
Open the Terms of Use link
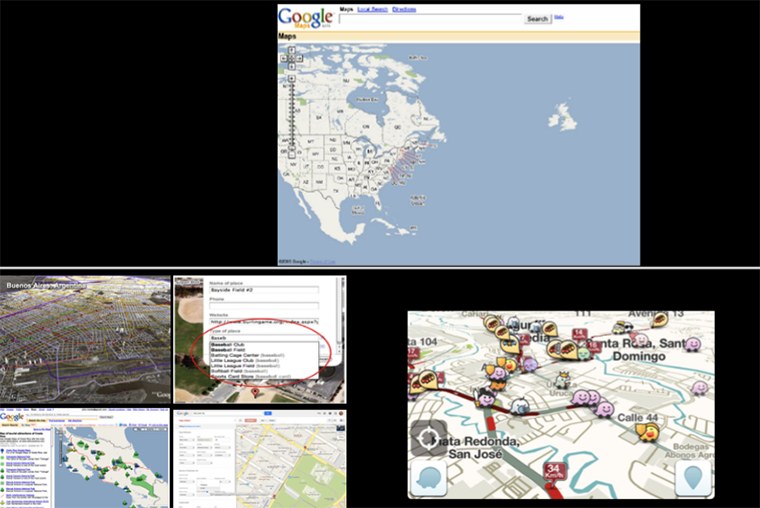(x=322, y=262)
